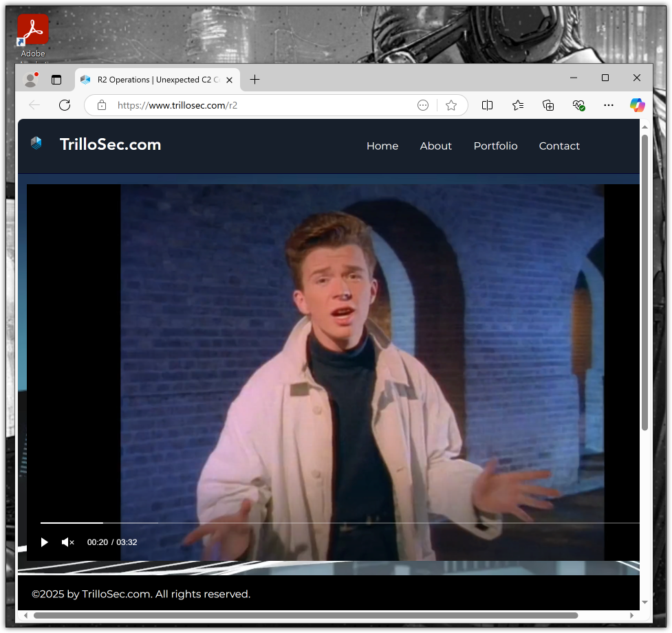
Task: Open split screen view
Action: (487, 105)
